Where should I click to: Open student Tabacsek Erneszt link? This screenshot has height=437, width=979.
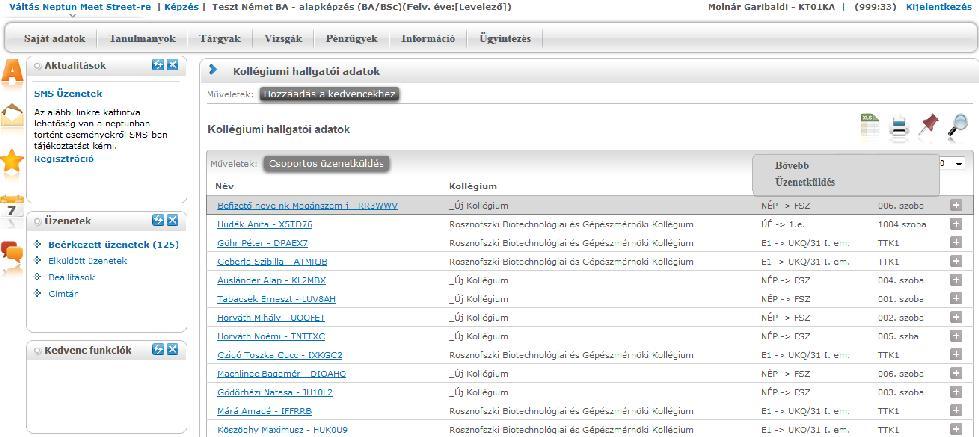276,299
